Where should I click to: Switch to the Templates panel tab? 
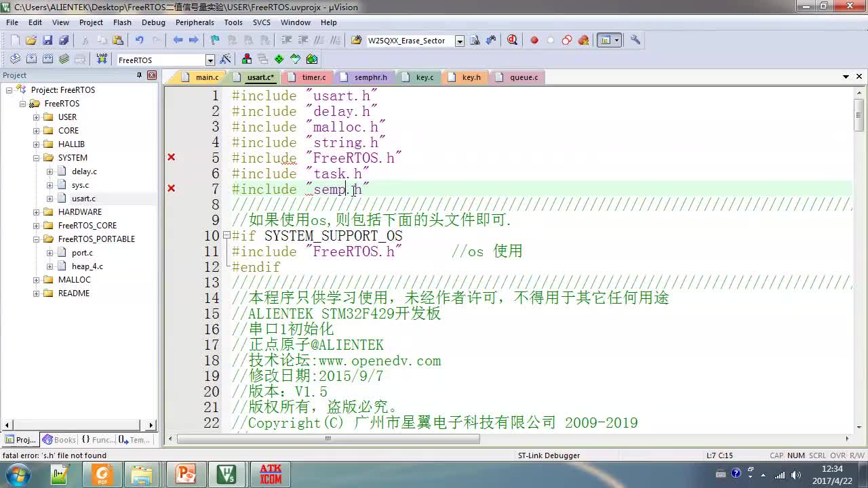(x=134, y=440)
